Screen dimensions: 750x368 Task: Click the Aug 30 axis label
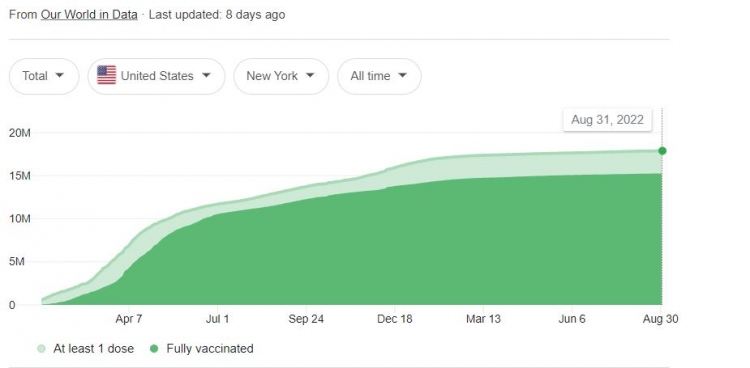coord(661,319)
